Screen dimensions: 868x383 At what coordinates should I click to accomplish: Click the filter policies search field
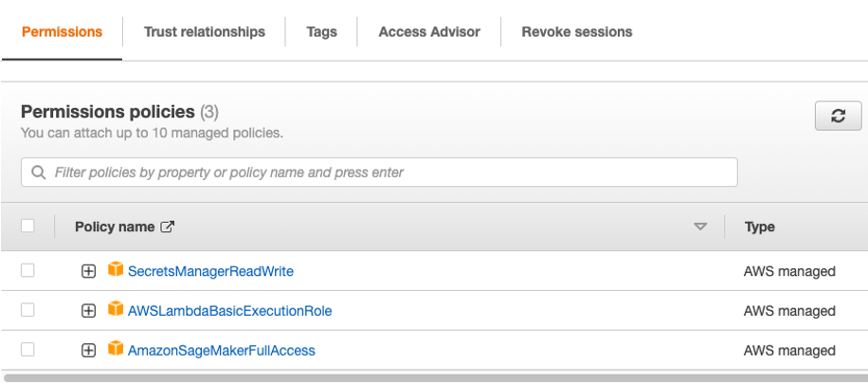(379, 173)
